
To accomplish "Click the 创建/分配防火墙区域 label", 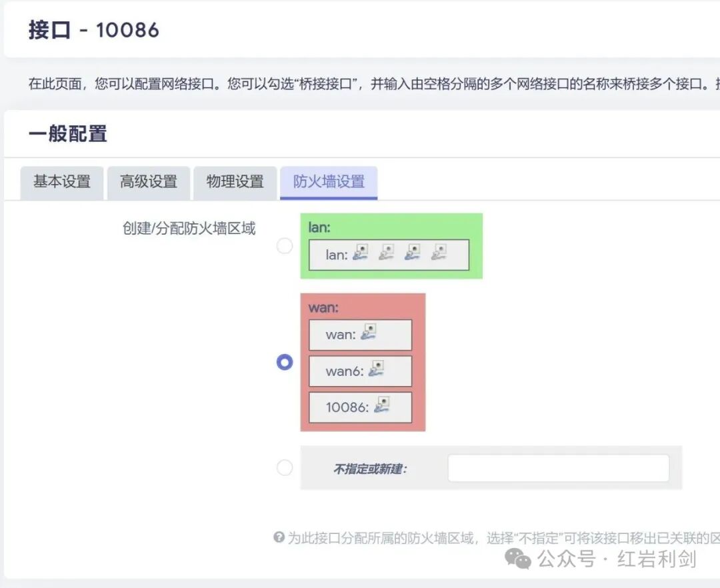I will (x=189, y=228).
